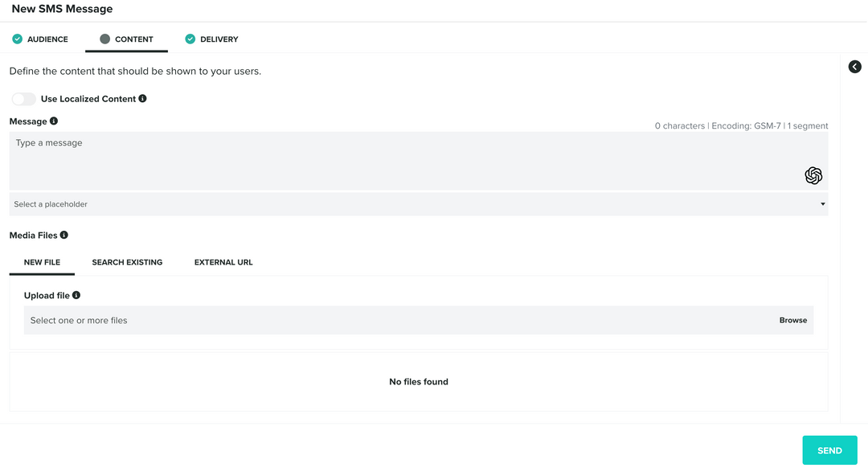The width and height of the screenshot is (868, 472).
Task: Click the placeholder dropdown chevron arrow
Action: [x=822, y=203]
